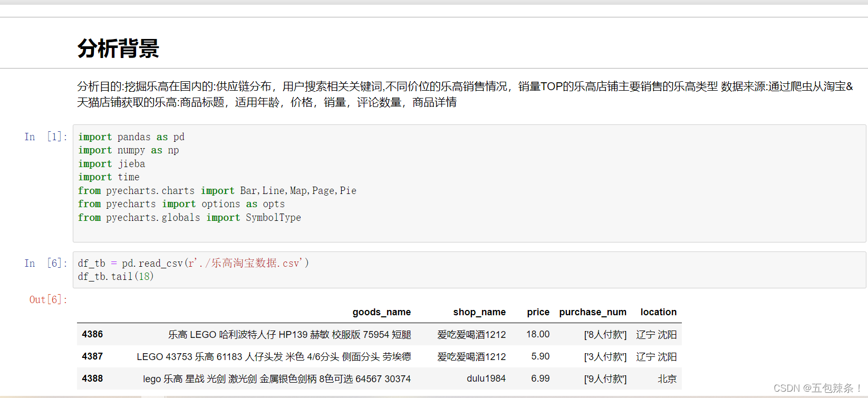
Task: Click the 'import pandas as pd' line
Action: point(131,137)
